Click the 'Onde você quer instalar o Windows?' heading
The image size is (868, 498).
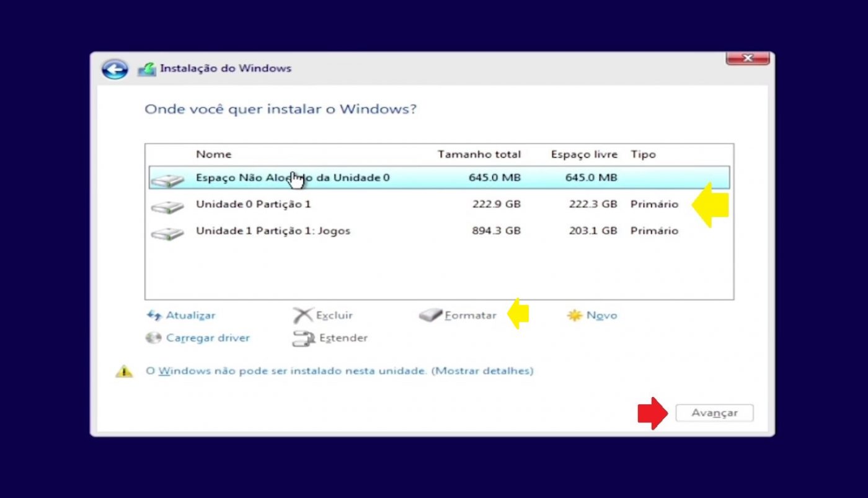281,110
